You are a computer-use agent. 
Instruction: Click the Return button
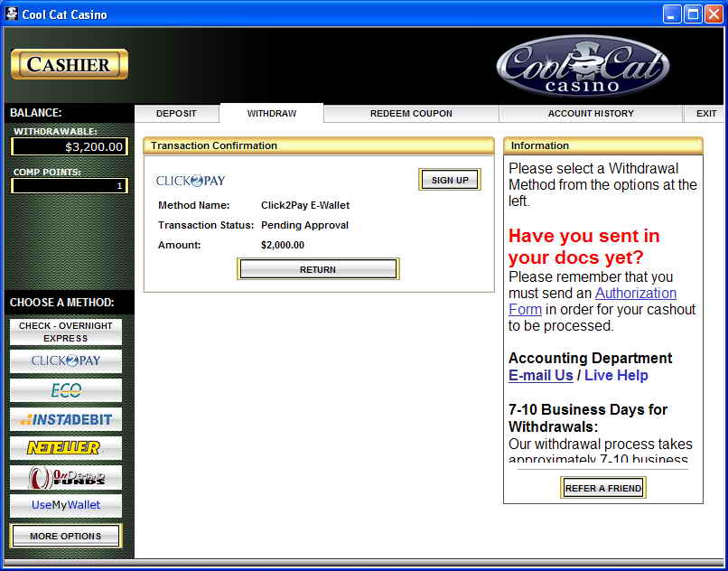(318, 269)
